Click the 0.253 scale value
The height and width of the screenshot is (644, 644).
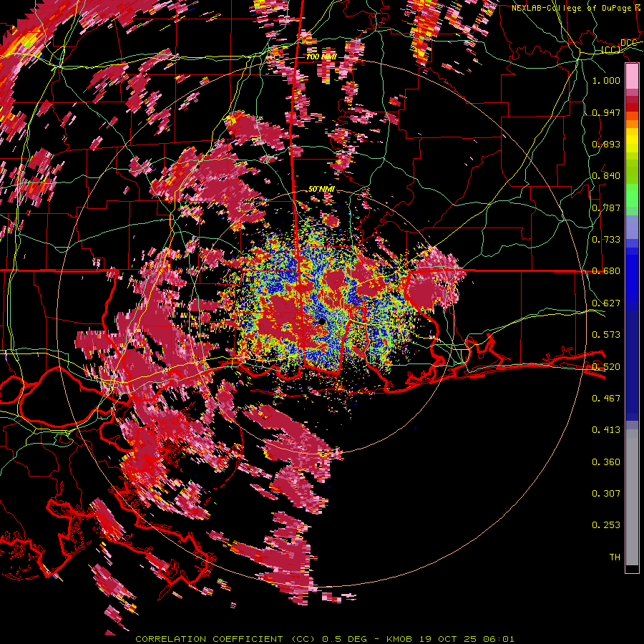(x=606, y=525)
